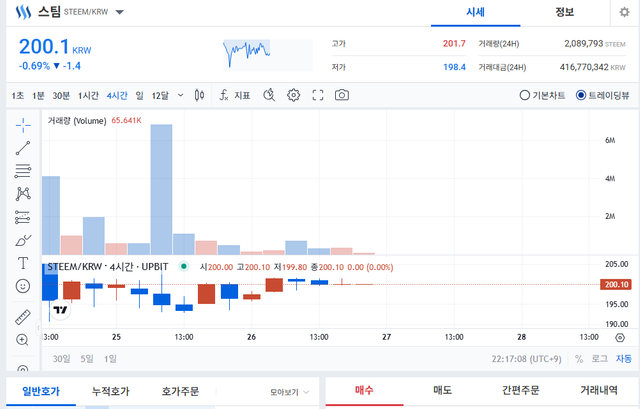Select the trend line drawing tool
640x409 pixels.
[x=23, y=148]
